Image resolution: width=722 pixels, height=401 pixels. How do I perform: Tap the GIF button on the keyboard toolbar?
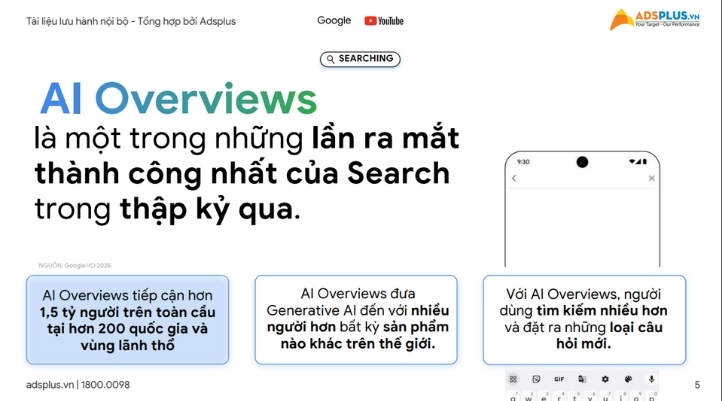[559, 379]
